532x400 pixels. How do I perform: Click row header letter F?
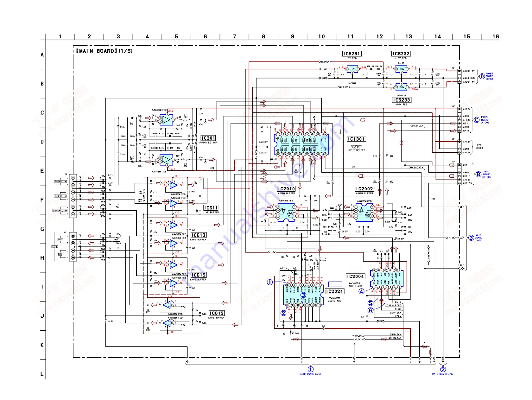click(x=42, y=200)
